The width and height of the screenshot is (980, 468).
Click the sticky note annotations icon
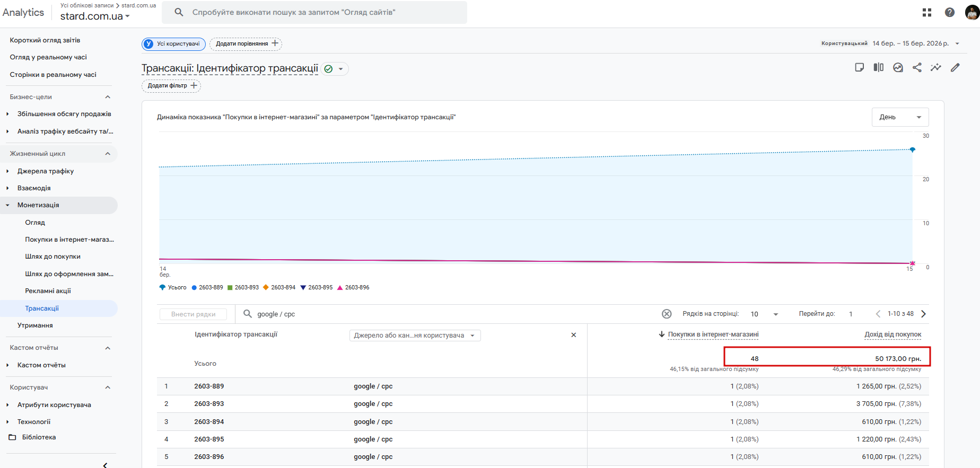(x=860, y=67)
